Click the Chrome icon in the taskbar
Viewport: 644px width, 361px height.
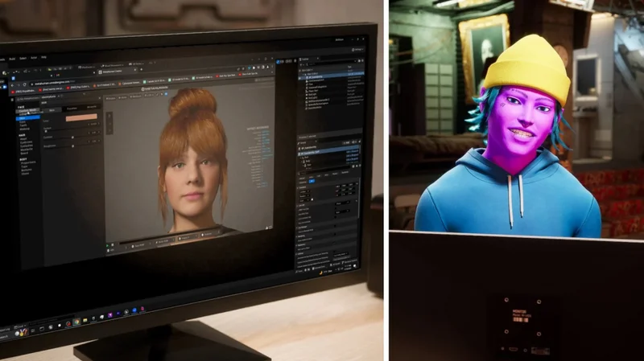[76, 322]
